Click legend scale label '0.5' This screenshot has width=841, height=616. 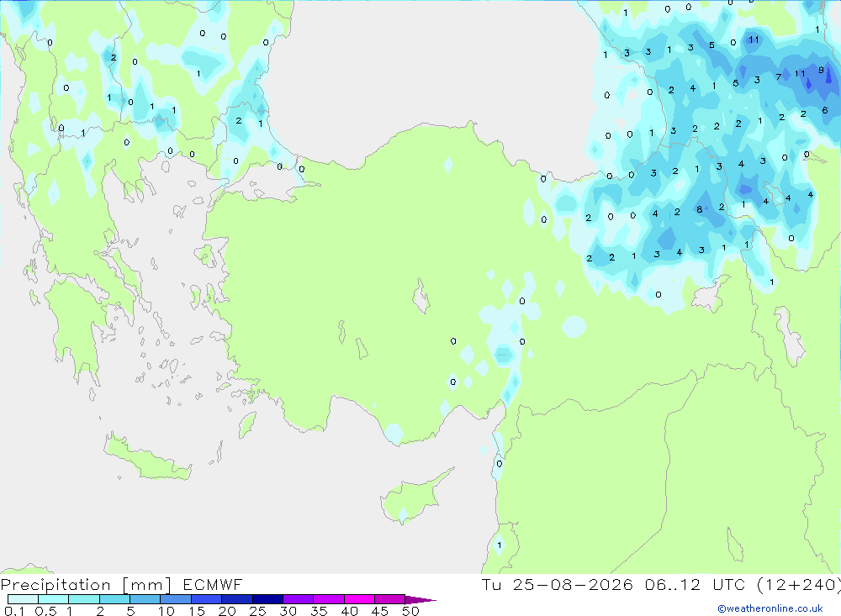[x=45, y=611]
